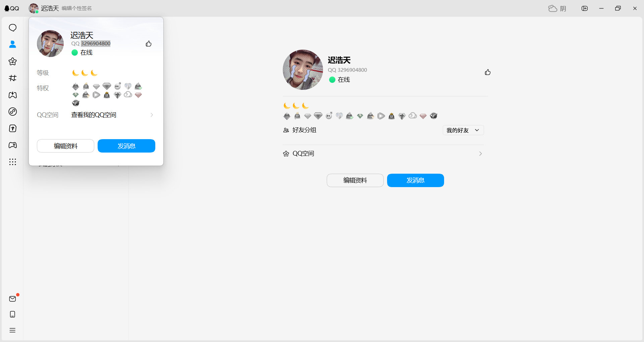
Task: Minimize the QQ window
Action: 601,8
